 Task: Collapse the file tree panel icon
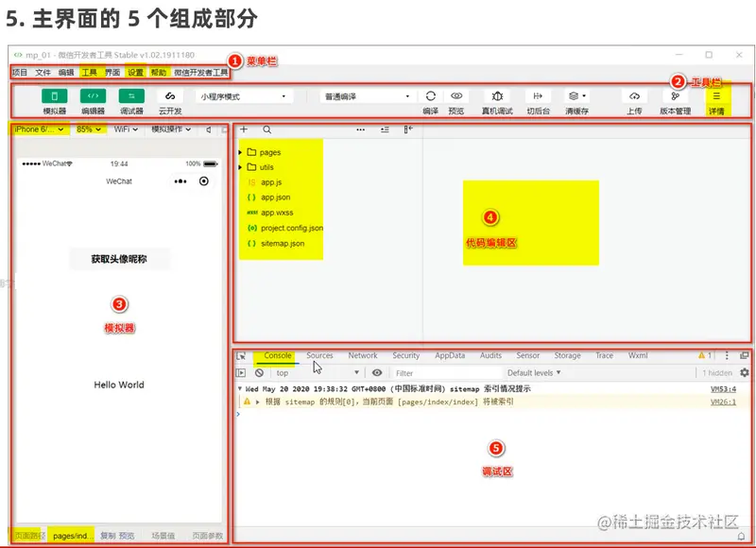pyautogui.click(x=408, y=129)
